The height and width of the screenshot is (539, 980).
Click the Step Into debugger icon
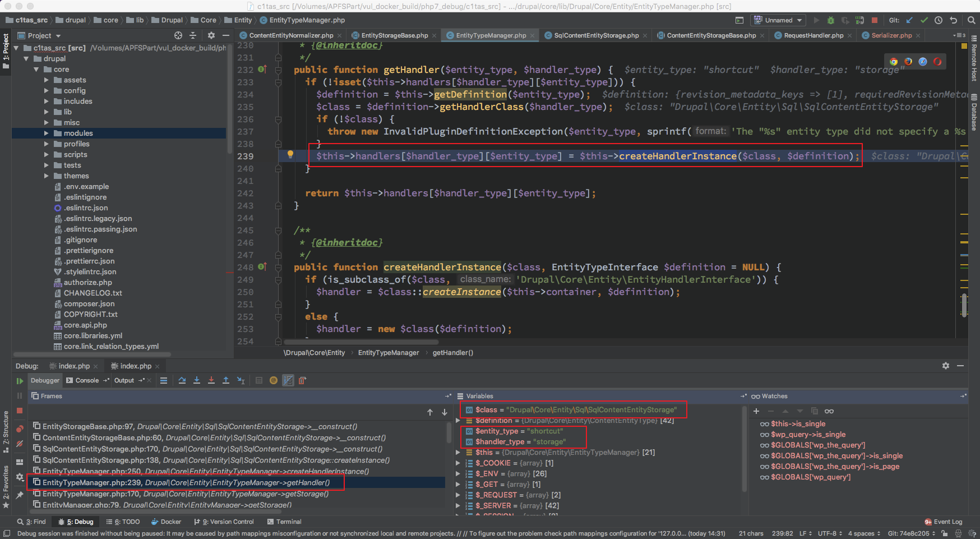point(197,380)
